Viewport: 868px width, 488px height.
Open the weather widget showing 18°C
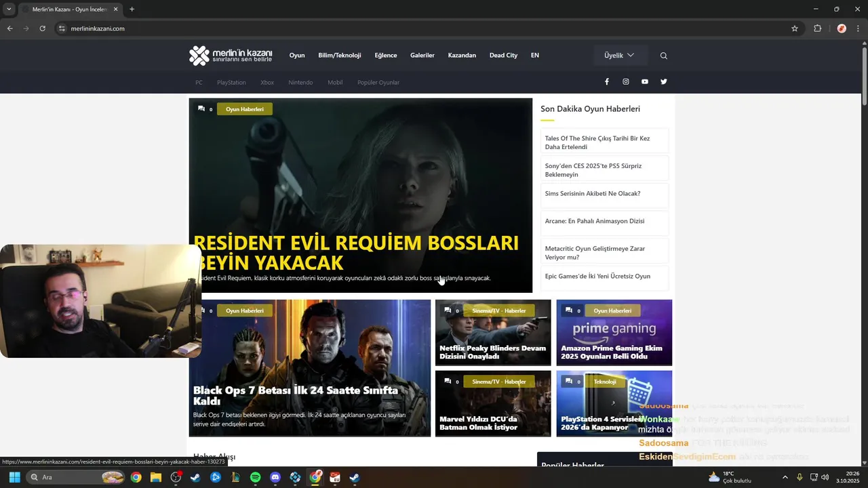coord(730,477)
